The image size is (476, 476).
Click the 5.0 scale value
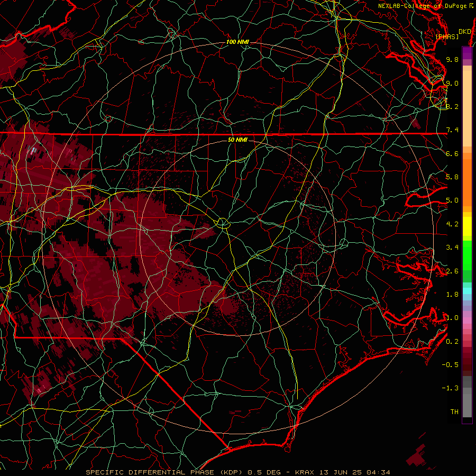coord(452,200)
